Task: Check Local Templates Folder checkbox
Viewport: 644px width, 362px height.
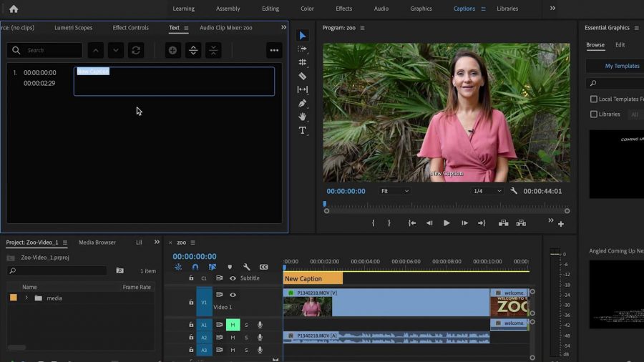Action: pyautogui.click(x=593, y=99)
